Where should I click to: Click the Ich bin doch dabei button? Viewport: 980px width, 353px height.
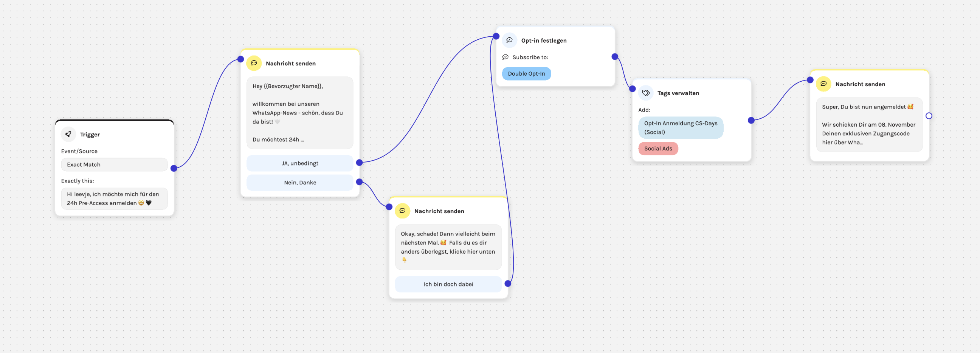coord(448,284)
